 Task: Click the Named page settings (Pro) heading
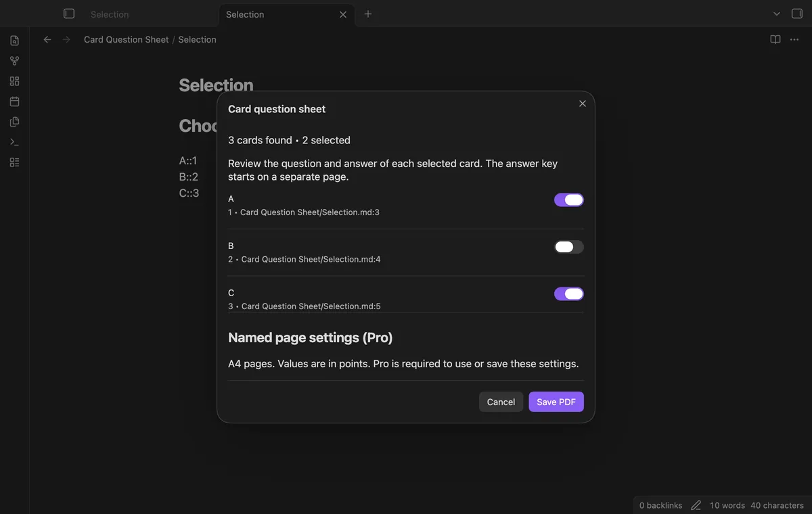[x=311, y=337]
